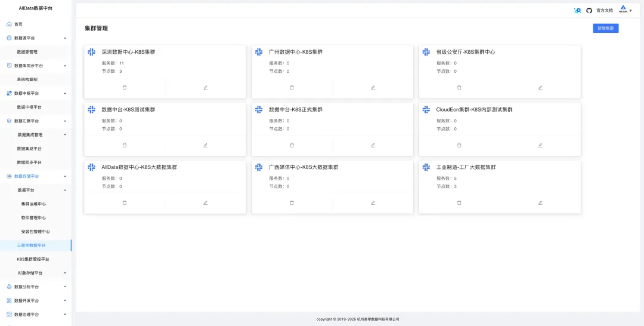Go to 安装包管理中心 menu item
The image size is (644, 326).
coord(36,232)
